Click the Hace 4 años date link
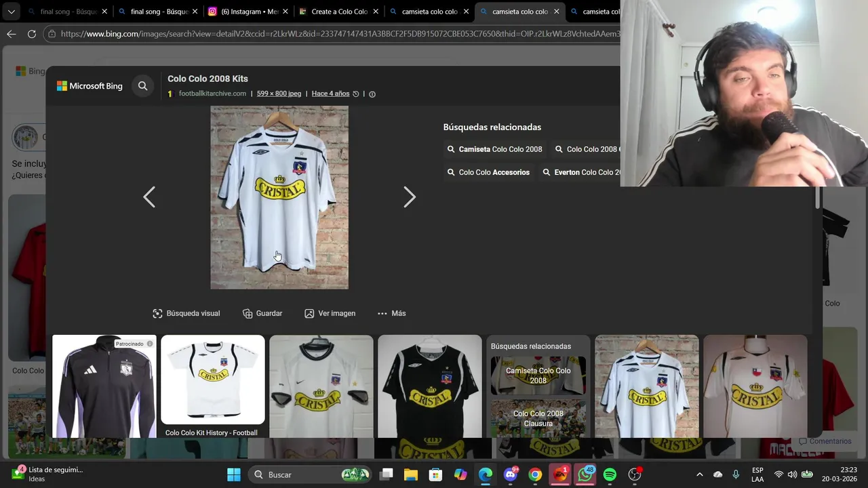 pos(330,94)
